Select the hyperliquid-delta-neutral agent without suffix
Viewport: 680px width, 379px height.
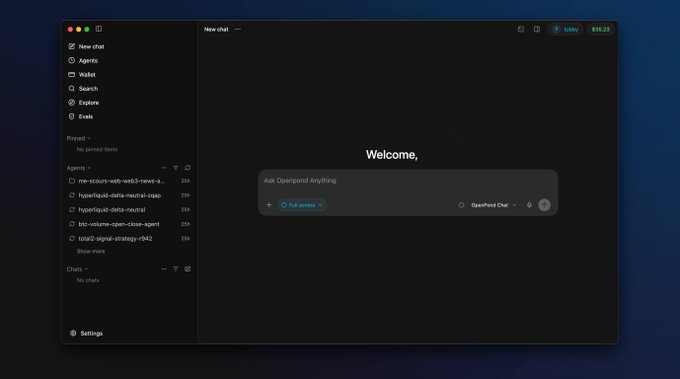pyautogui.click(x=130, y=210)
